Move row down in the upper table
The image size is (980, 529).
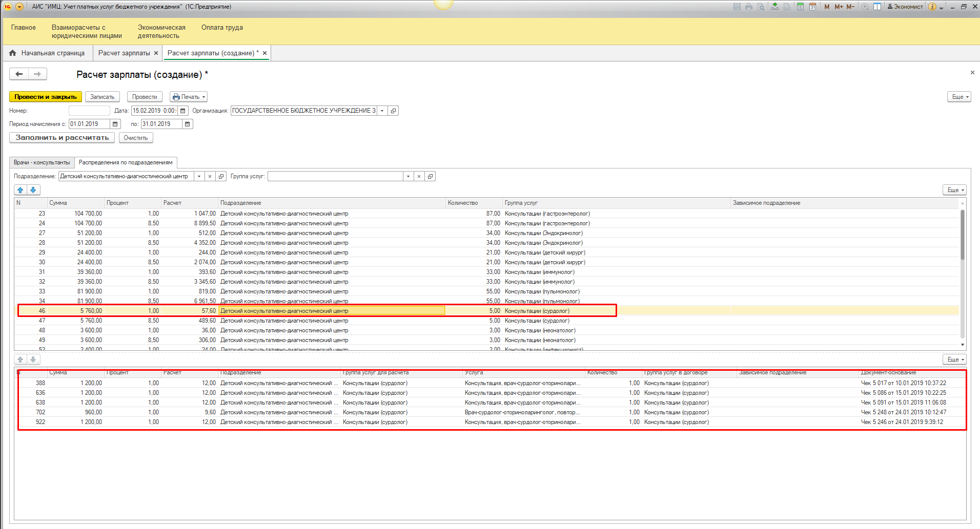tap(33, 190)
